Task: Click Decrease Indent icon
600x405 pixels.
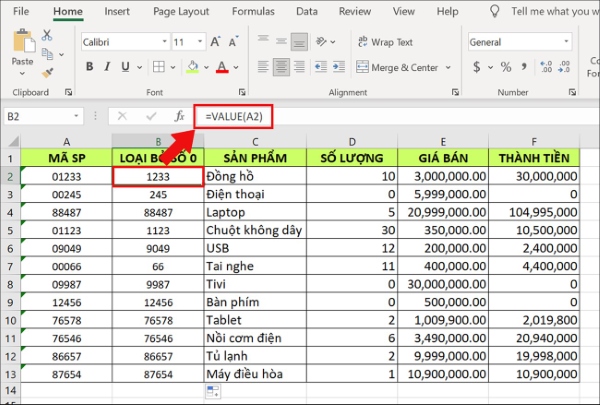Action: pos(321,67)
